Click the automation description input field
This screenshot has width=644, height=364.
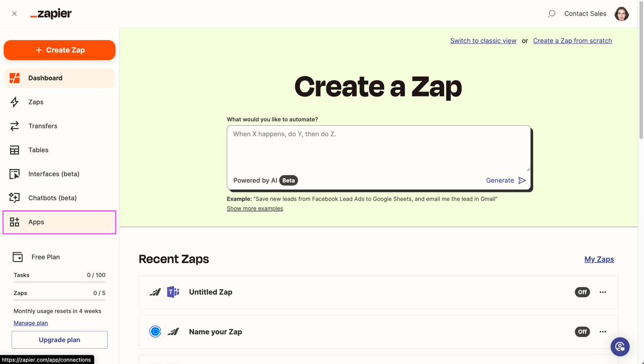click(378, 149)
